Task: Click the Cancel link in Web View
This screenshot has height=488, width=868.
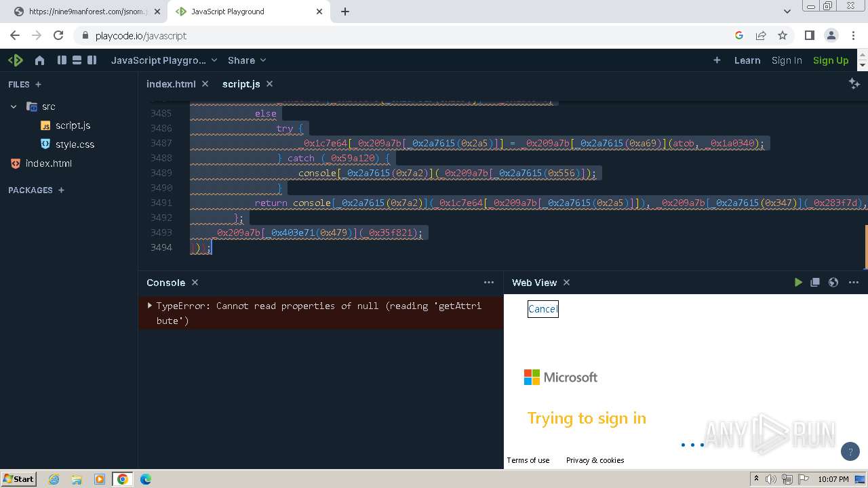Action: pyautogui.click(x=542, y=309)
